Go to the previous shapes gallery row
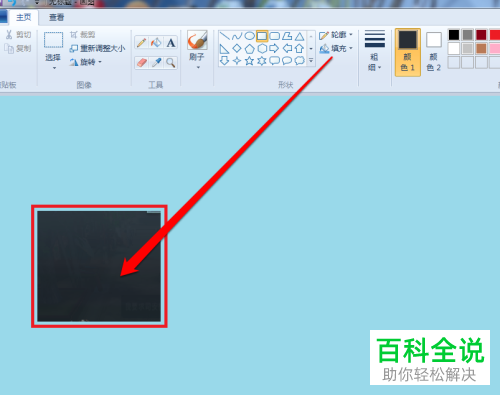Viewport: 500px width, 395px height. tap(311, 36)
